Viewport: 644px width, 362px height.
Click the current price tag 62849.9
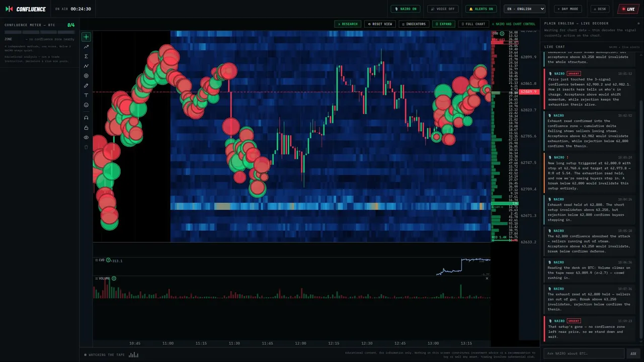[x=528, y=92]
